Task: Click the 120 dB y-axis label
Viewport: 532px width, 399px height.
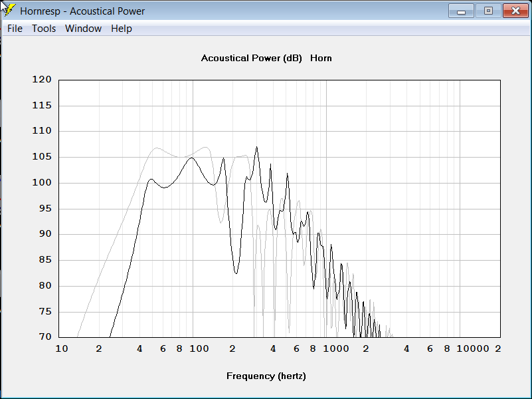Action: pyautogui.click(x=42, y=79)
